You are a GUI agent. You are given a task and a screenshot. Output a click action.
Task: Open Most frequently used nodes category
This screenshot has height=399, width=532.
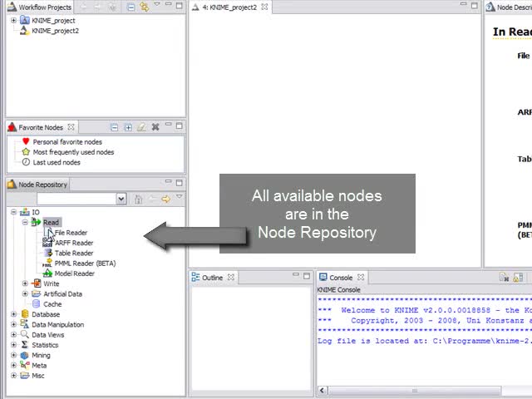73,152
